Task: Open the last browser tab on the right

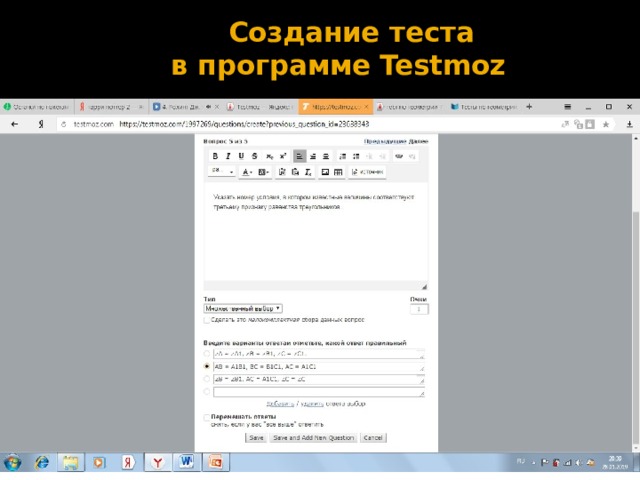Action: click(484, 107)
